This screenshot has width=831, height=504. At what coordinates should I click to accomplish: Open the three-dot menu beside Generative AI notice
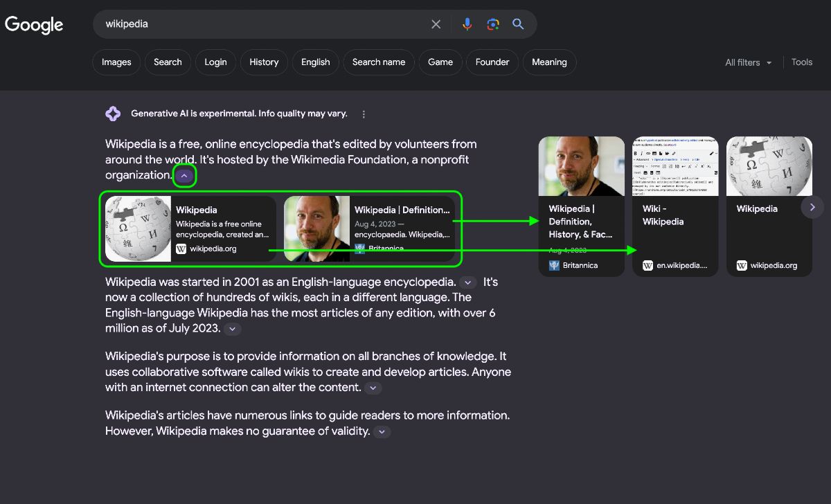click(364, 114)
